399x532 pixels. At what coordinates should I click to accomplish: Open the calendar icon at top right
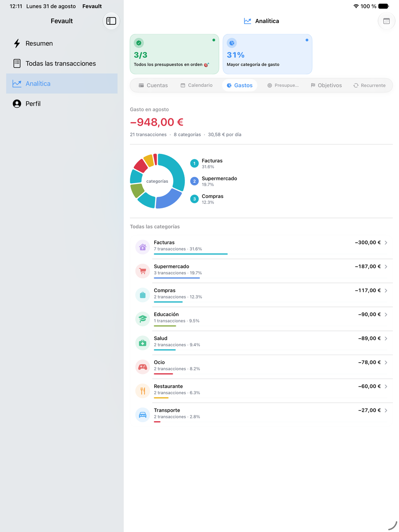pyautogui.click(x=386, y=21)
